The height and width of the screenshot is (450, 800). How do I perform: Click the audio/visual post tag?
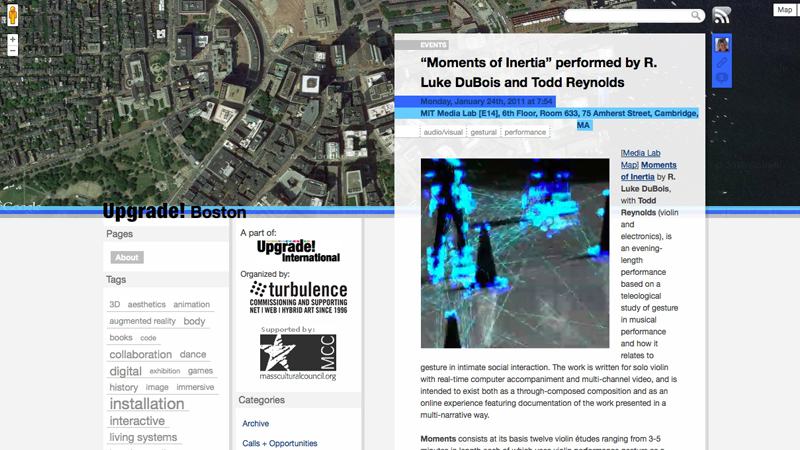tap(443, 132)
